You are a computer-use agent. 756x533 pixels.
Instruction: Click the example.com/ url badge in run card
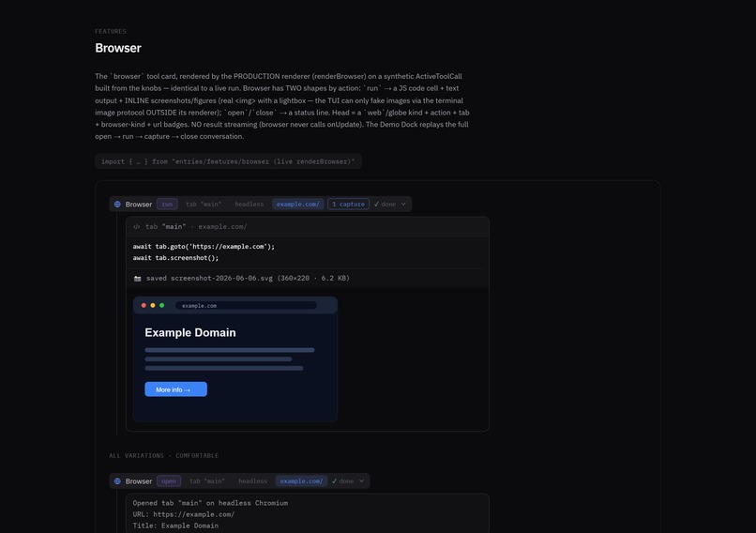tap(298, 204)
